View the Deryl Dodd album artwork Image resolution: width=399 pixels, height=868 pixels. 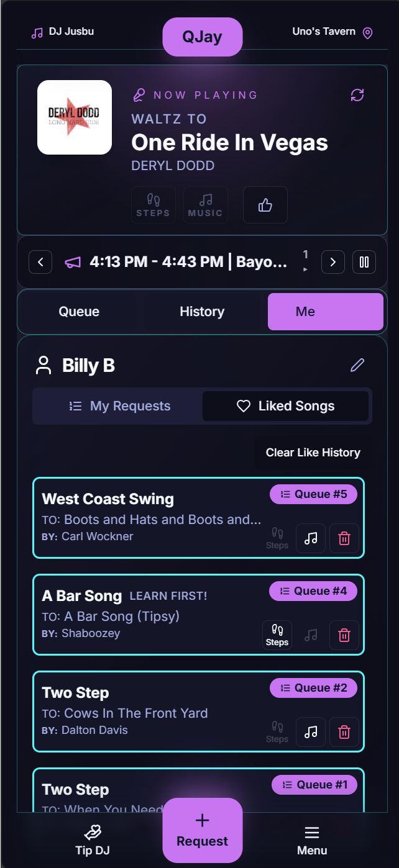[75, 117]
